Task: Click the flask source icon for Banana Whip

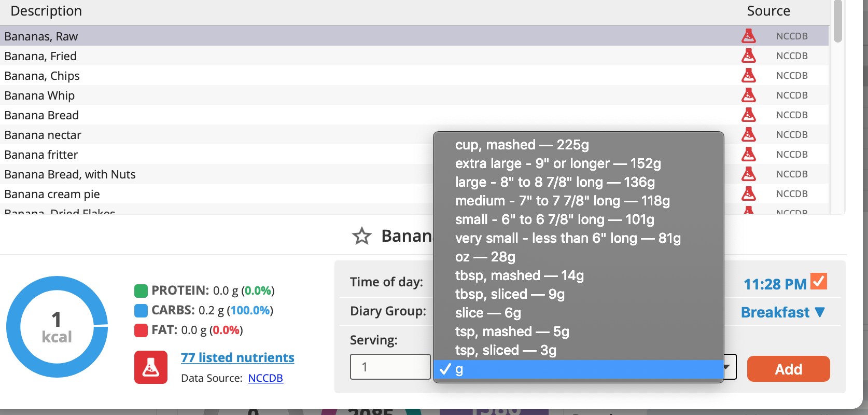Action: coord(748,95)
